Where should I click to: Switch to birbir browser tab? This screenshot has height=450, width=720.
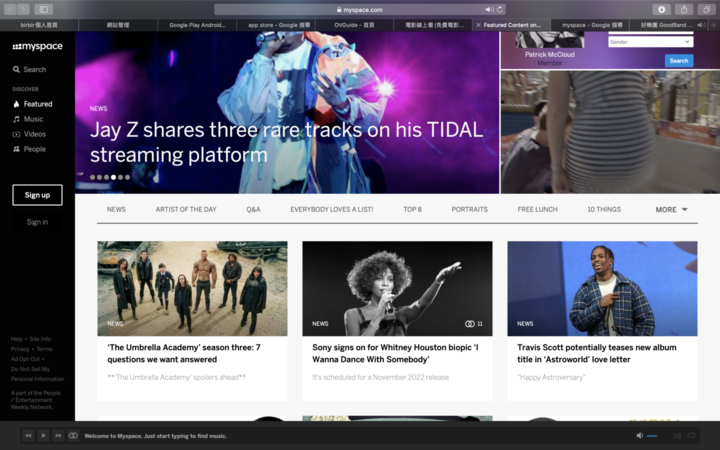[39, 25]
